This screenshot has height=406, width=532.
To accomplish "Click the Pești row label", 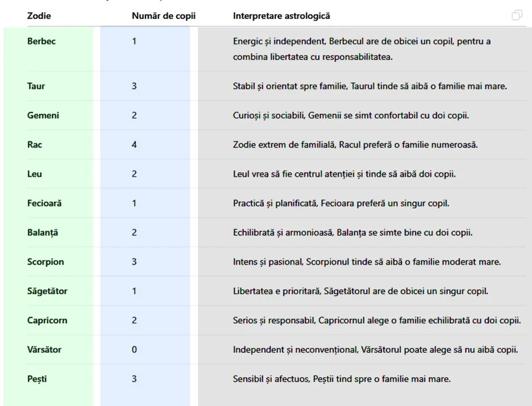I will [x=37, y=379].
